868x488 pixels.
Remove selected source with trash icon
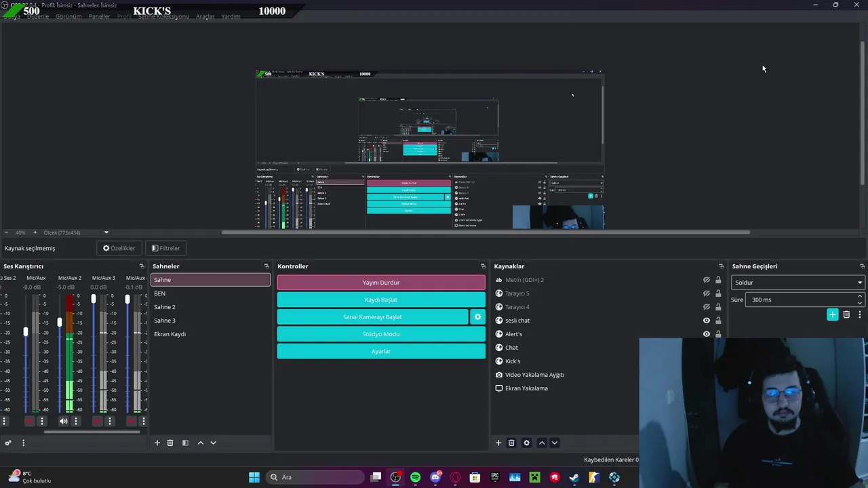[511, 443]
